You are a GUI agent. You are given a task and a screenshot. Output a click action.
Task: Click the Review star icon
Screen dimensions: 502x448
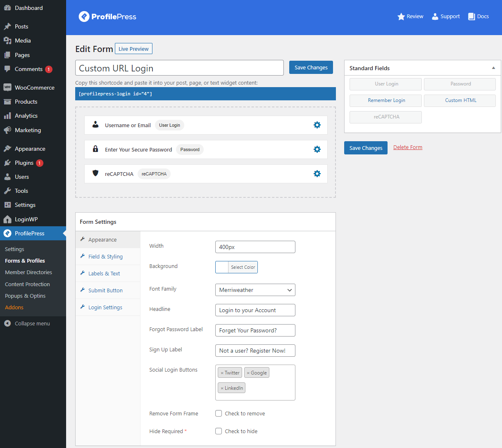coord(401,17)
